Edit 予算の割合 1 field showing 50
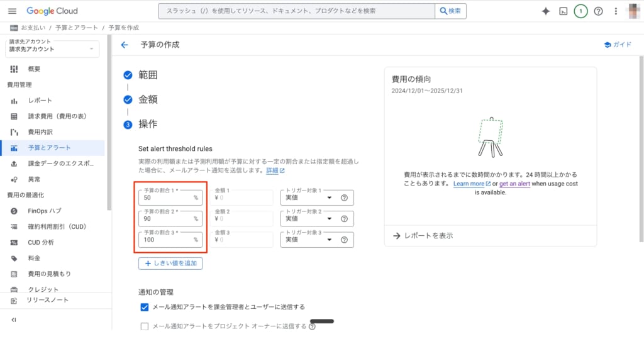The width and height of the screenshot is (644, 339). click(x=170, y=197)
